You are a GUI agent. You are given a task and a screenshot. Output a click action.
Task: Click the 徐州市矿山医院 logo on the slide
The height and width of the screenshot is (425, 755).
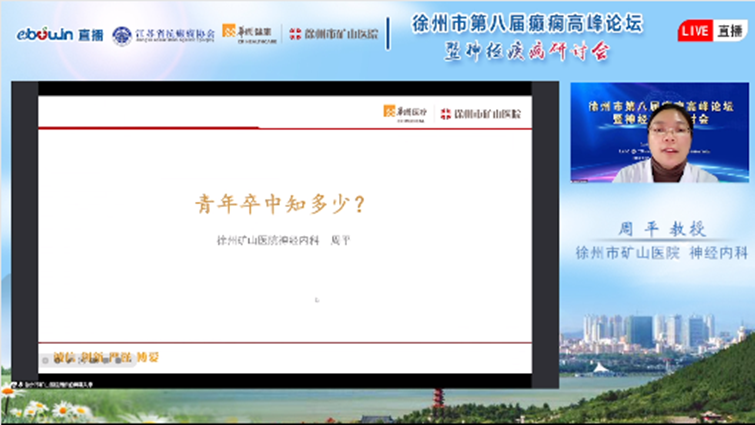click(486, 113)
